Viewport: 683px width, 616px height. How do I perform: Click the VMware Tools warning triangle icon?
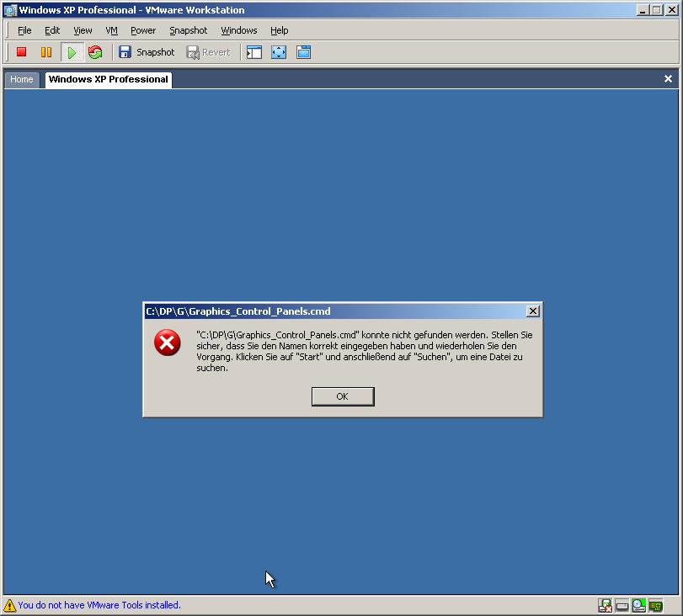(9, 605)
